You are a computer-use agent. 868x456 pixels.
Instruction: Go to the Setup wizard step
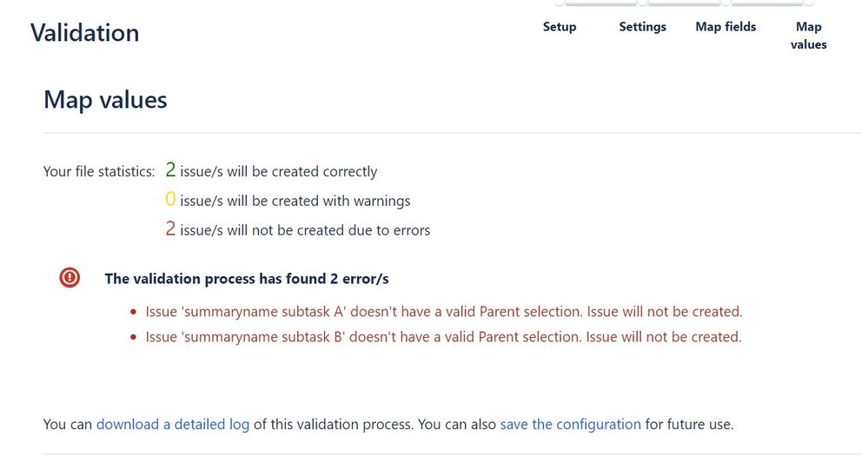coord(559,27)
